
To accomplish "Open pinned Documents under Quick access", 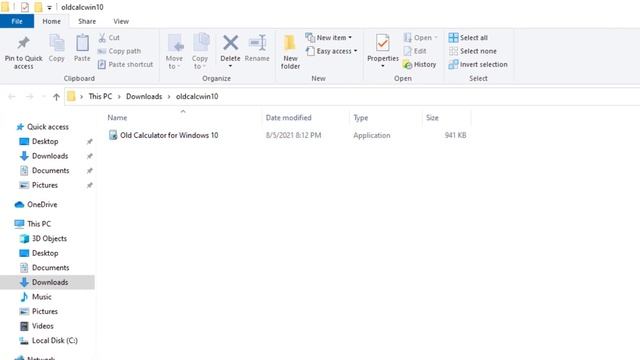I will click(x=51, y=171).
